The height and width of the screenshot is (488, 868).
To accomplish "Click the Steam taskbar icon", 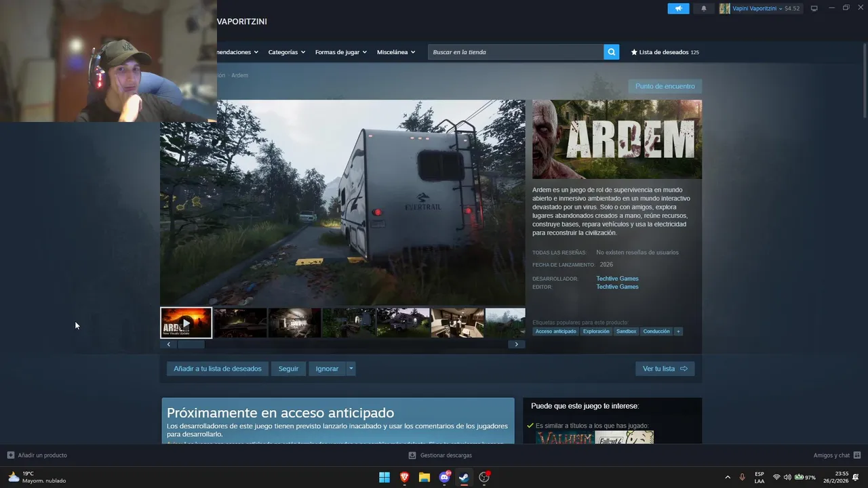I will click(x=464, y=477).
